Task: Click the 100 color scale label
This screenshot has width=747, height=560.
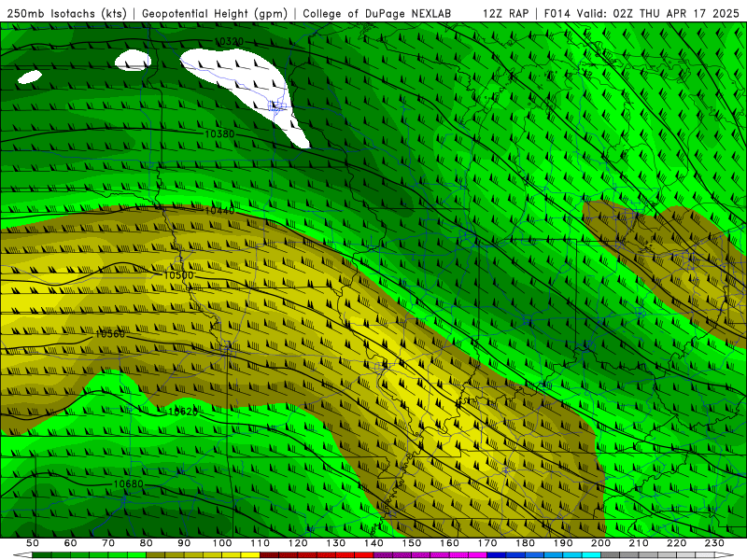Action: click(222, 543)
